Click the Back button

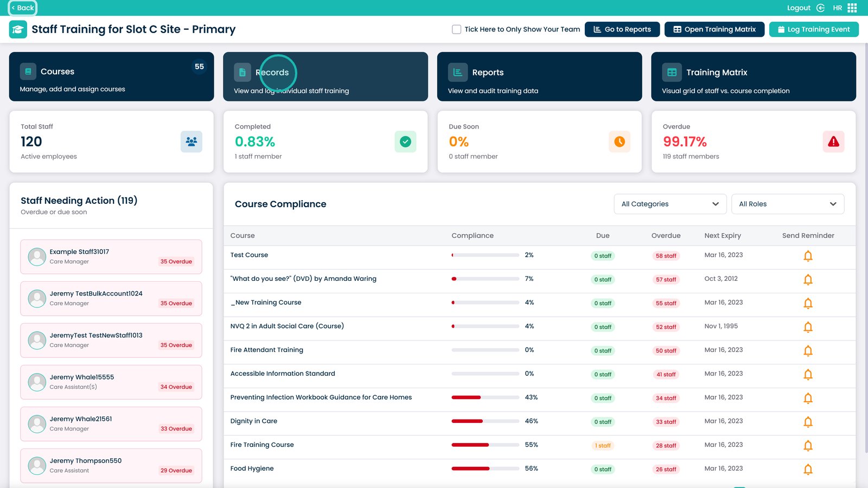pos(22,8)
